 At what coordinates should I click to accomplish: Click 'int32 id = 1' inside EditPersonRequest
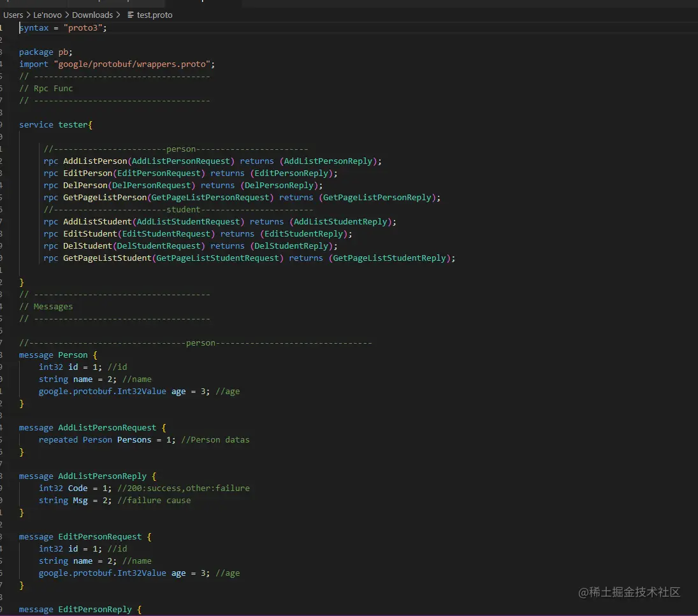click(70, 549)
